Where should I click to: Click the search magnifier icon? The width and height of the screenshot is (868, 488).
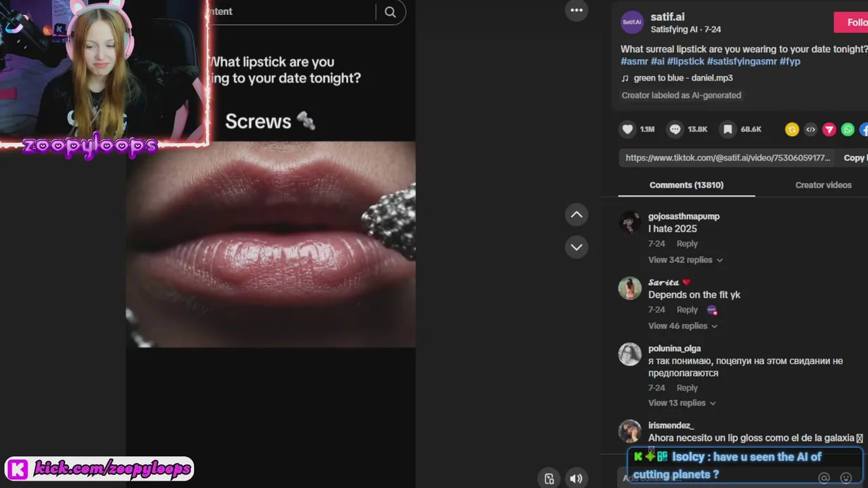click(x=390, y=12)
